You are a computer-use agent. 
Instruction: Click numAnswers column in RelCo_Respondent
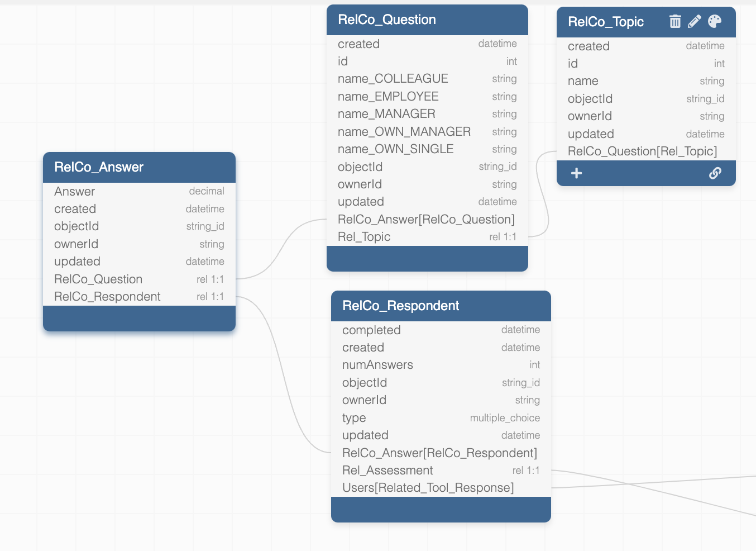[441, 365]
